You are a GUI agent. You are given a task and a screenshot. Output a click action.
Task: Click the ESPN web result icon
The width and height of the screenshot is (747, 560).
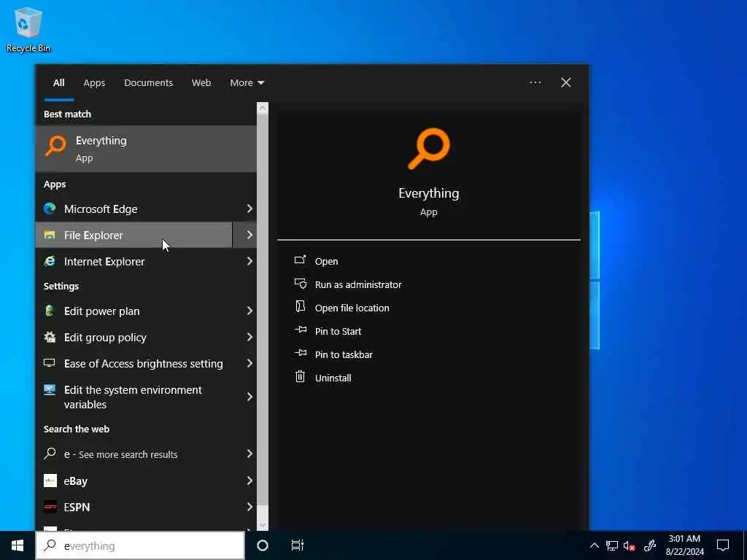(50, 507)
